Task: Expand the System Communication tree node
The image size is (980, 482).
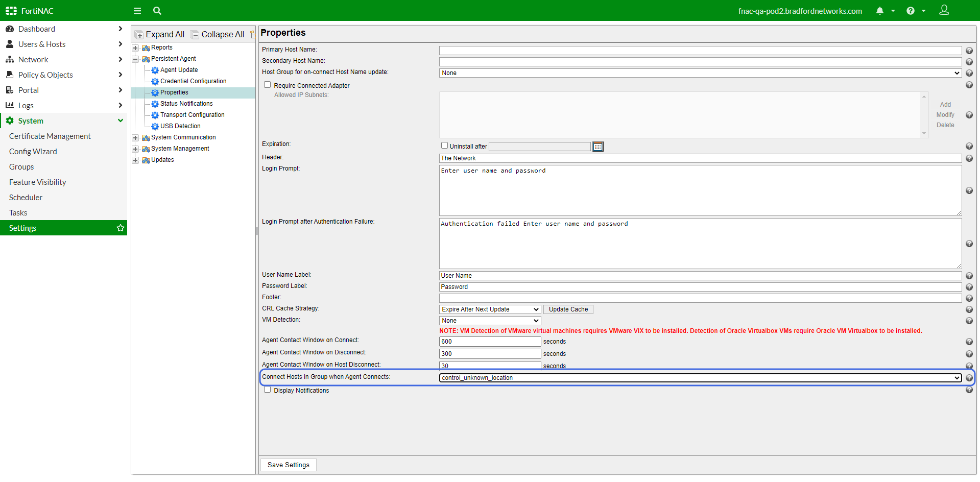Action: pos(136,138)
